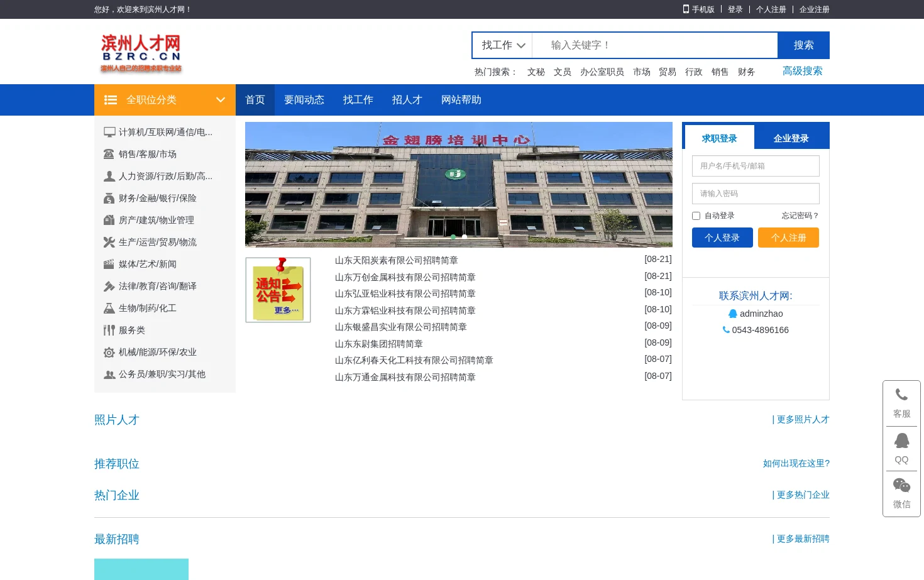Focus the 请输入密码 password field

(x=756, y=194)
